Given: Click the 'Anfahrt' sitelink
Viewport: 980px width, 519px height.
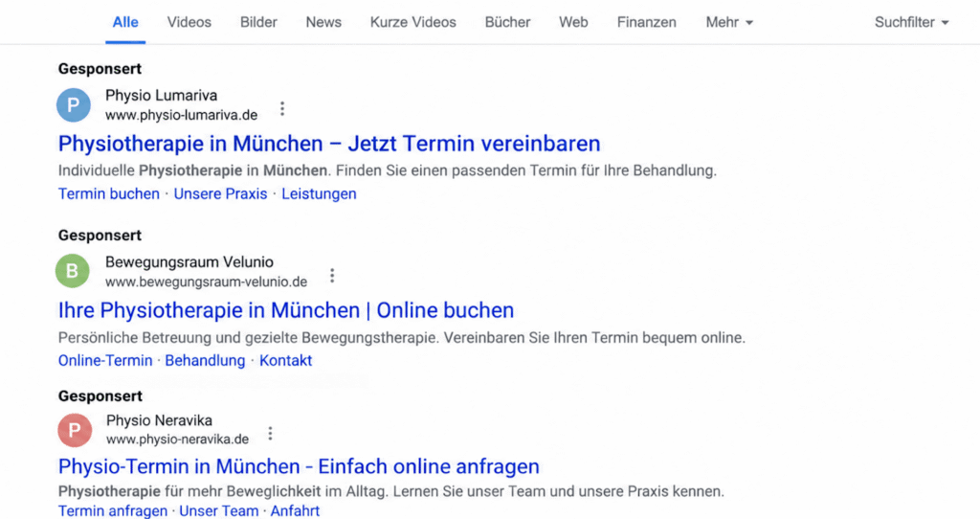Looking at the screenshot, I should point(295,511).
